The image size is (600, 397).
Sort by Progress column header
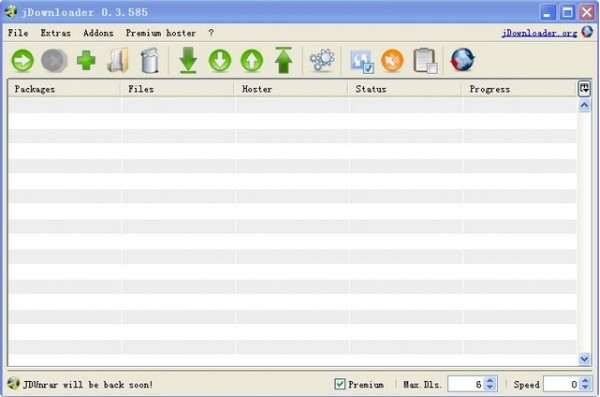518,89
